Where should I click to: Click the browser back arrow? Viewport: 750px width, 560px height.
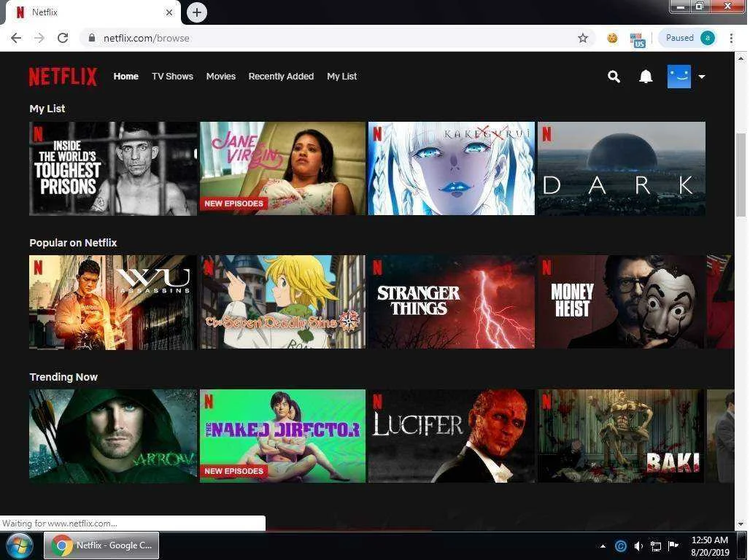tap(16, 38)
